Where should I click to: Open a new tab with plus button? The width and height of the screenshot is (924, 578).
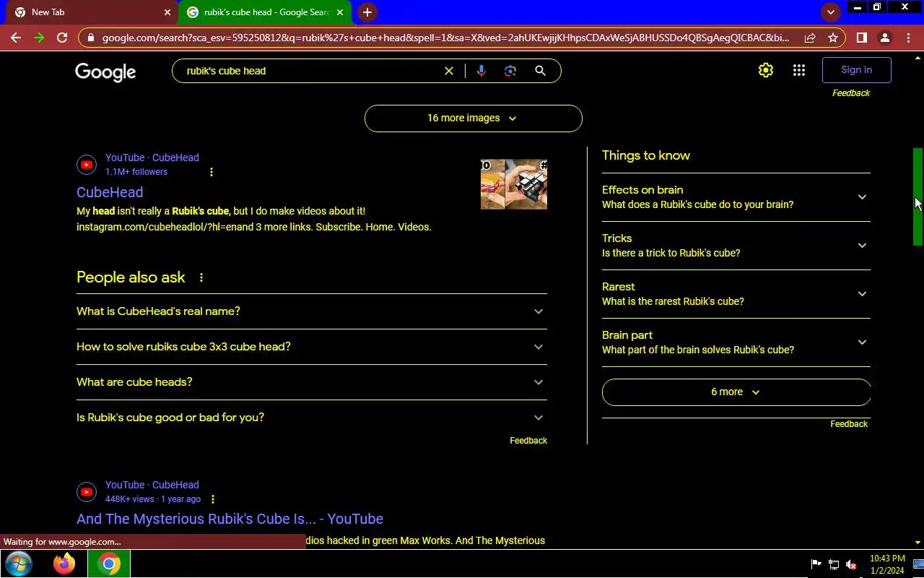pos(367,12)
